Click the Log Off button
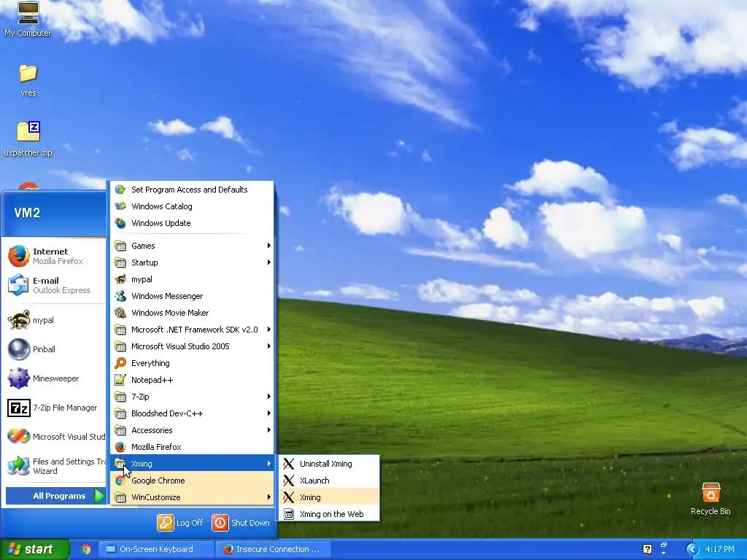 (180, 522)
